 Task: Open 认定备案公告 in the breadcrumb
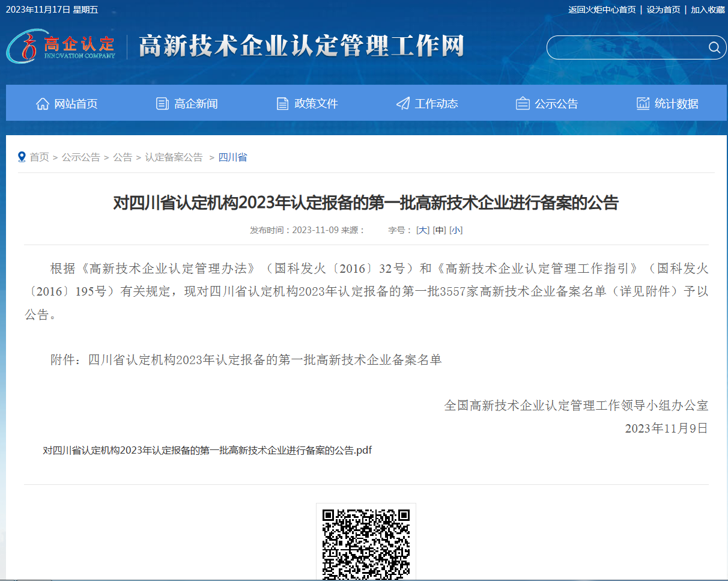click(x=174, y=157)
